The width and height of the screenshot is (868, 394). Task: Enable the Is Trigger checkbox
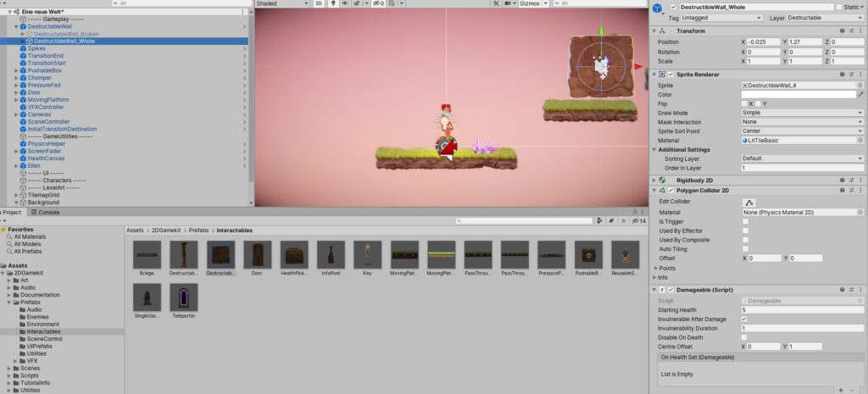point(745,221)
